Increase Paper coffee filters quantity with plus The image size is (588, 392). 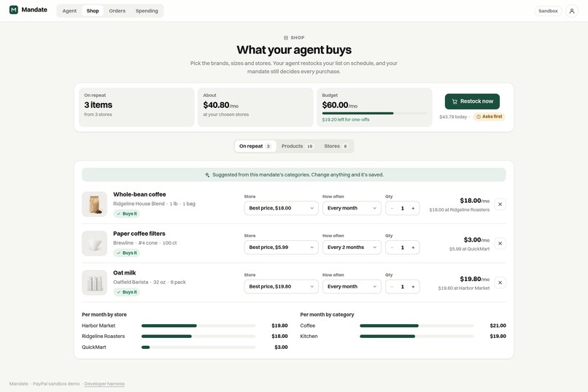[x=413, y=247]
